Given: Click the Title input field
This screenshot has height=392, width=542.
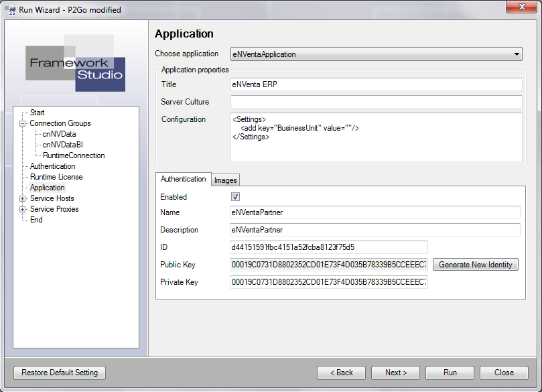Looking at the screenshot, I should point(376,84).
